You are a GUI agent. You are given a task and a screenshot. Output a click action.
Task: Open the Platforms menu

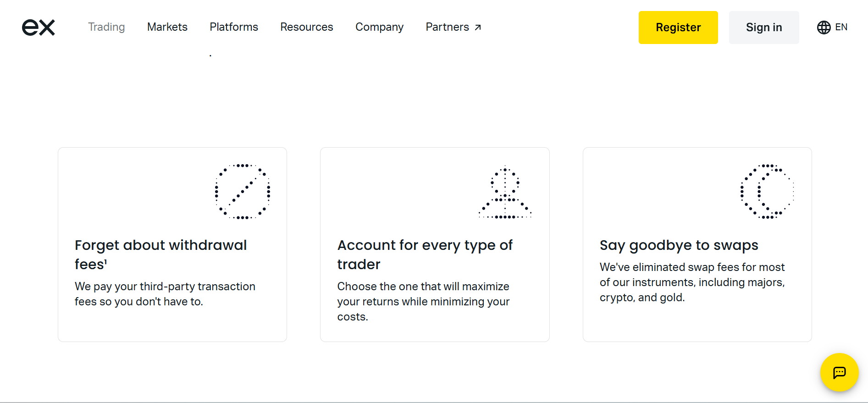233,27
